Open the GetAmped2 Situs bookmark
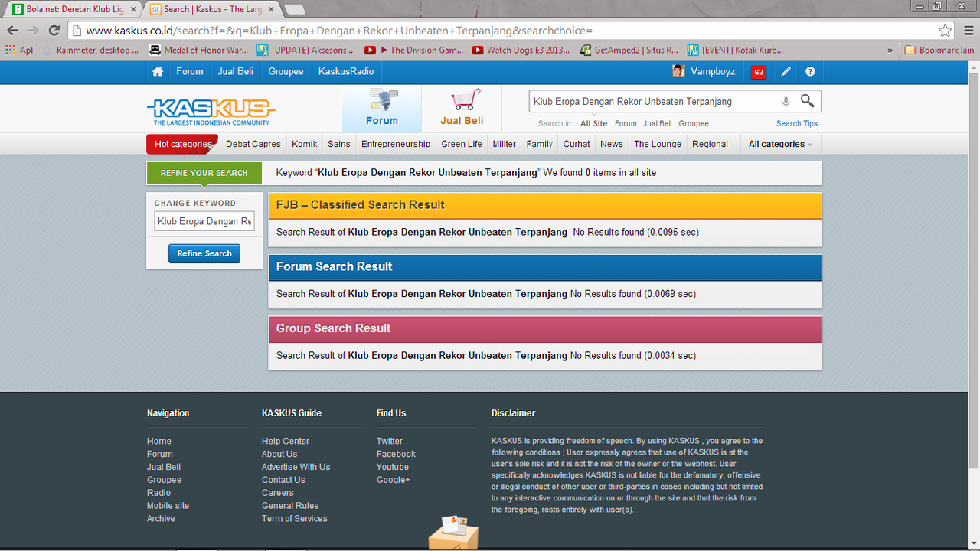This screenshot has height=551, width=980. (629, 50)
